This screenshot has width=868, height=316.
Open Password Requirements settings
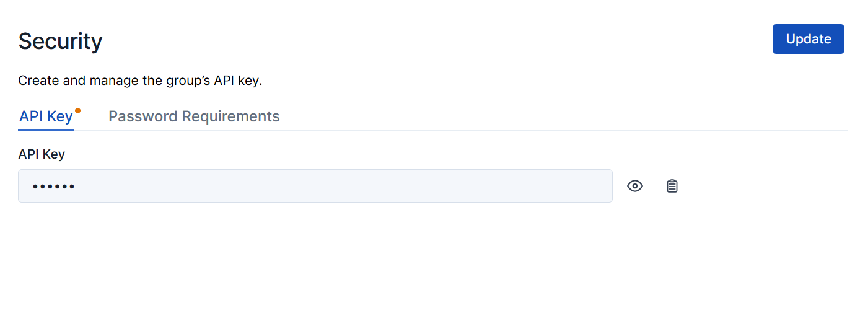[x=194, y=116]
